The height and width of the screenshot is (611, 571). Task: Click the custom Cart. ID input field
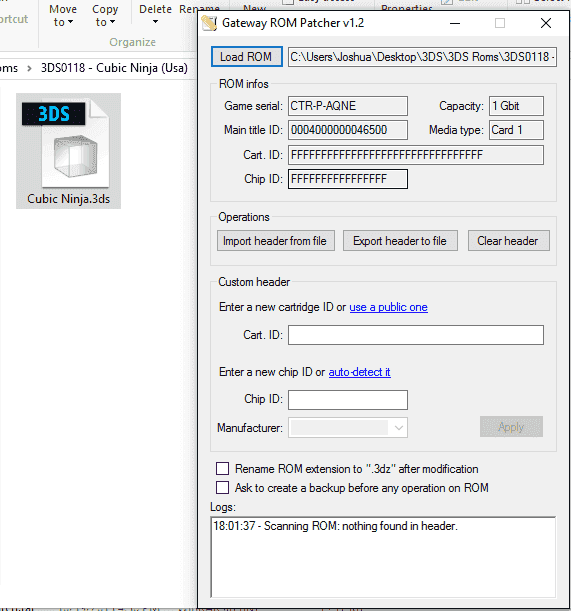pyautogui.click(x=416, y=335)
